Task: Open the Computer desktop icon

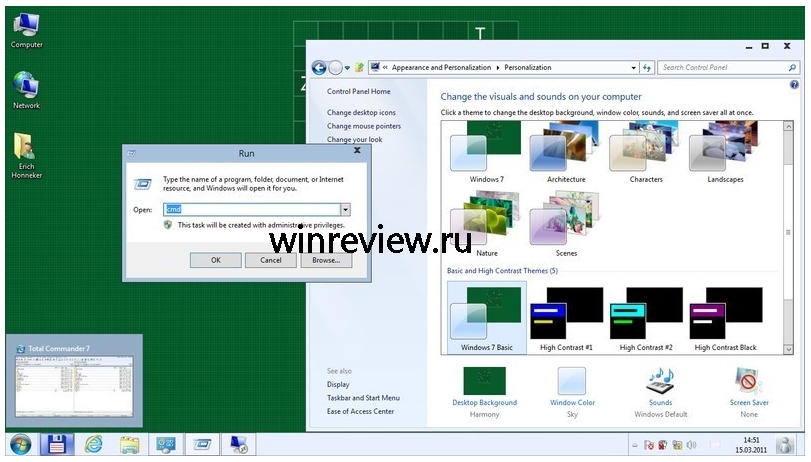Action: (26, 31)
